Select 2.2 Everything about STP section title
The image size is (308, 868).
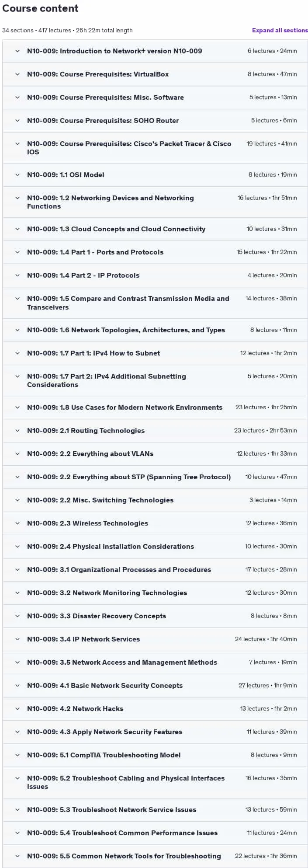point(129,477)
